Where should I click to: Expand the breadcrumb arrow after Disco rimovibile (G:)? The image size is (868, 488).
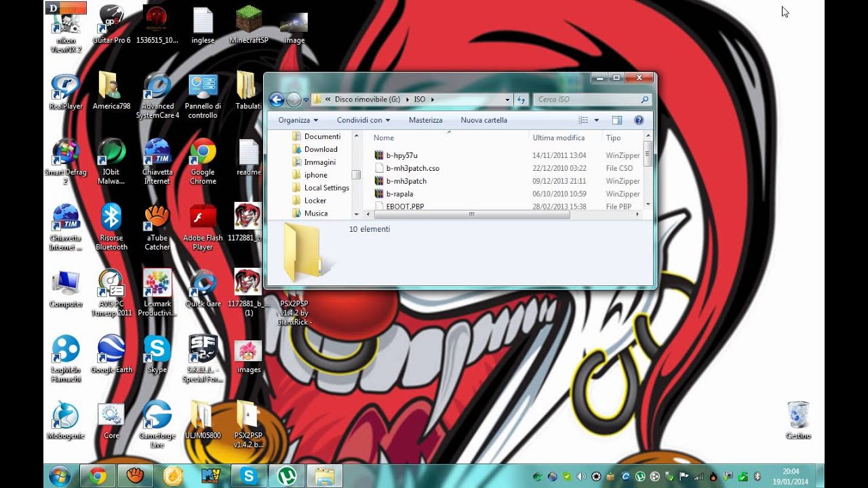[408, 100]
